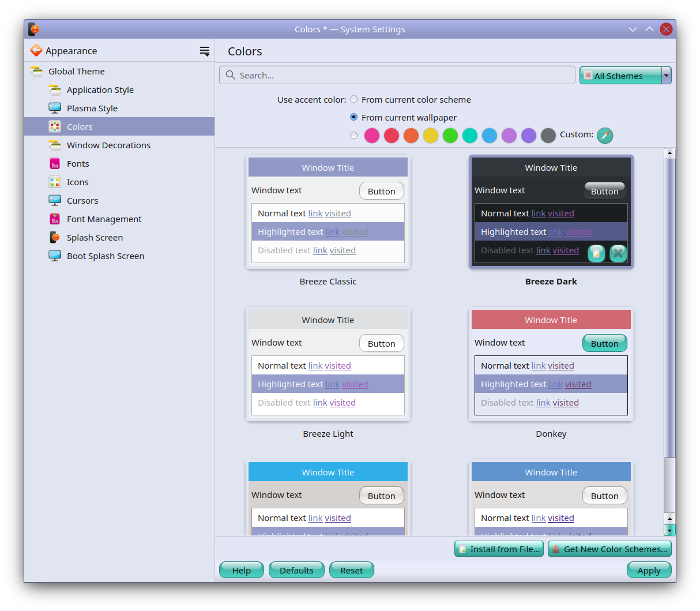700x611 pixels.
Task: Click the Fonts icon
Action: click(x=55, y=164)
